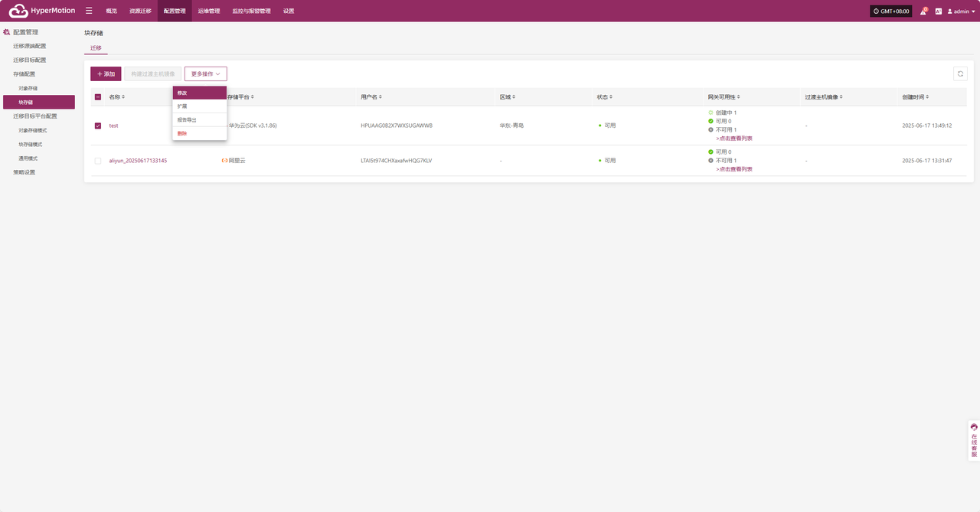The width and height of the screenshot is (980, 512).
Task: Click the table refresh icon
Action: (x=960, y=73)
